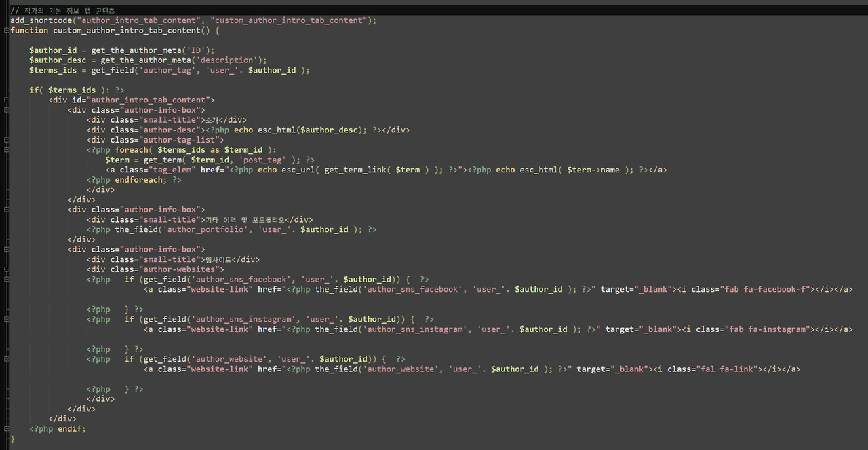Click the 'description' string literal

[226, 60]
